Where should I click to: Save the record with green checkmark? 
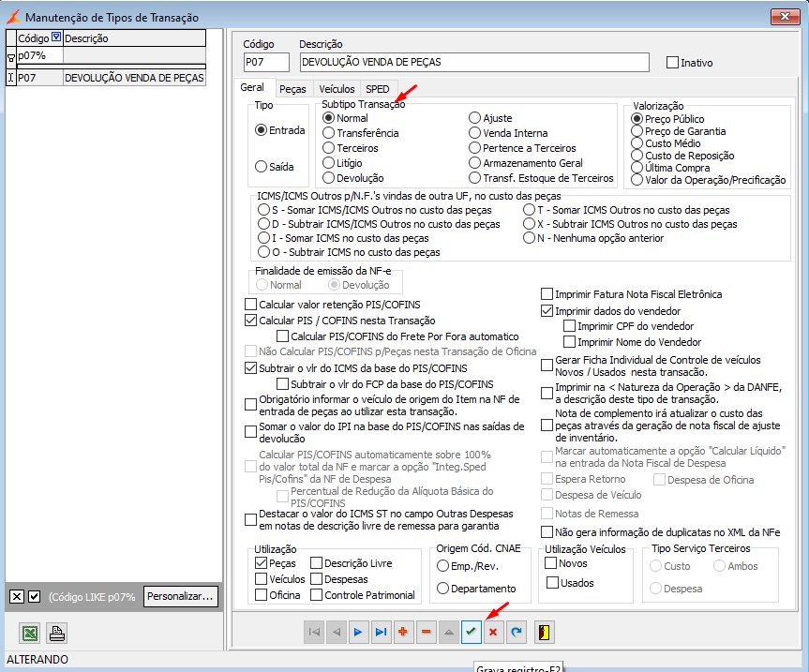tap(471, 632)
